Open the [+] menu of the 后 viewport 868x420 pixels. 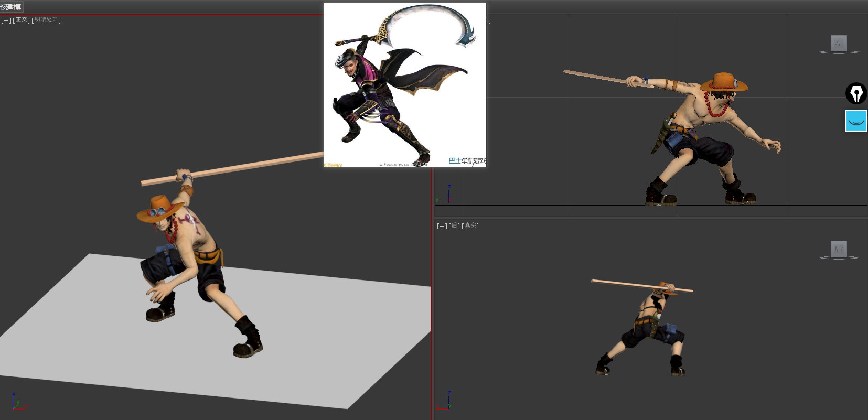442,226
